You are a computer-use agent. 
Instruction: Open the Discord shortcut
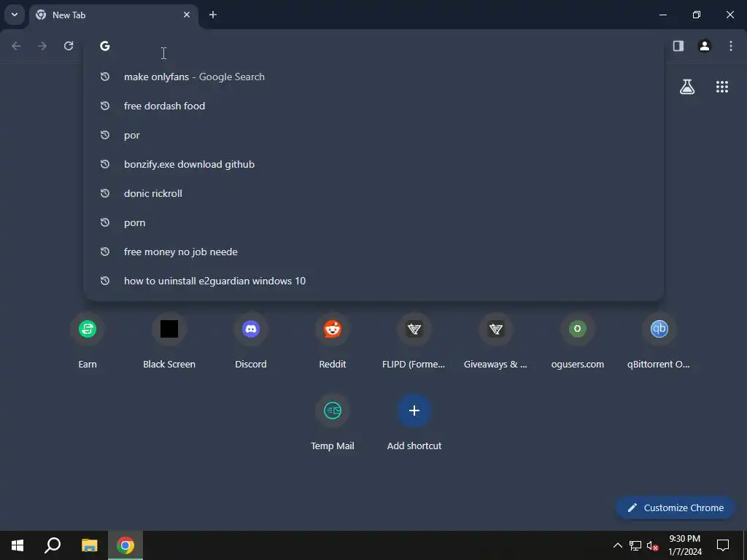[251, 341]
